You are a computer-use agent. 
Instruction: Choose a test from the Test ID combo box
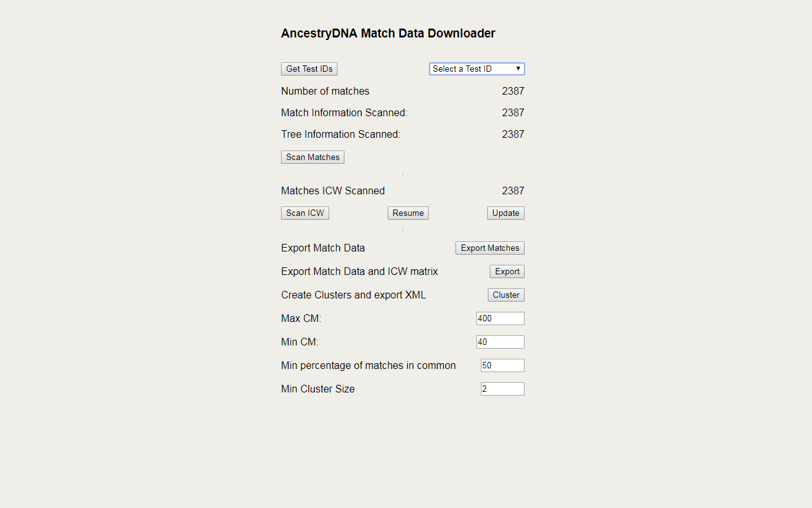[476, 69]
